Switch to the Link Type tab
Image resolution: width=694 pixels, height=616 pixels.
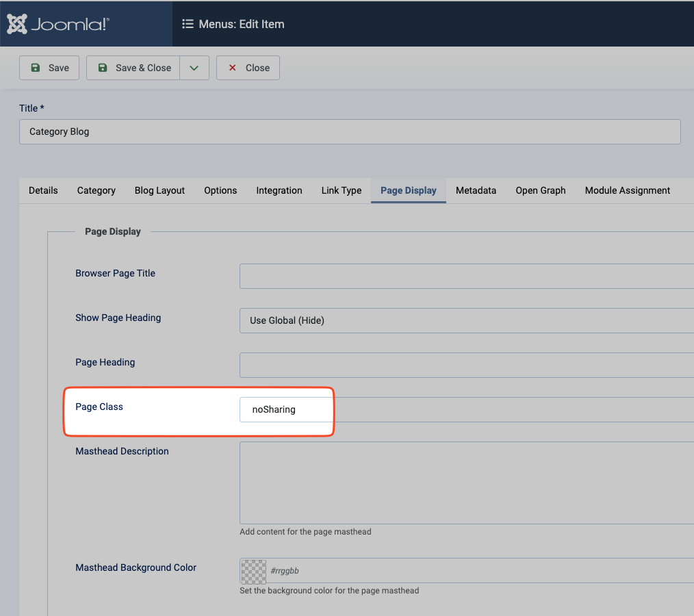point(342,190)
